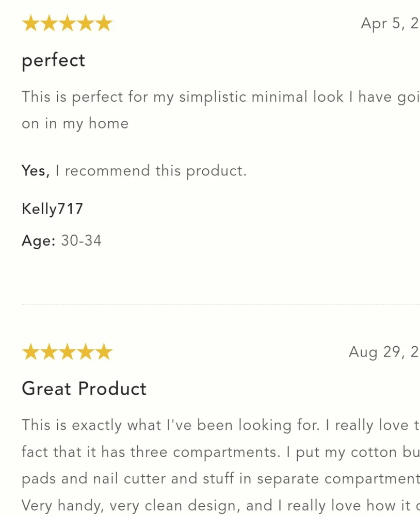Open reviewer Kelly717's profile name

click(52, 209)
